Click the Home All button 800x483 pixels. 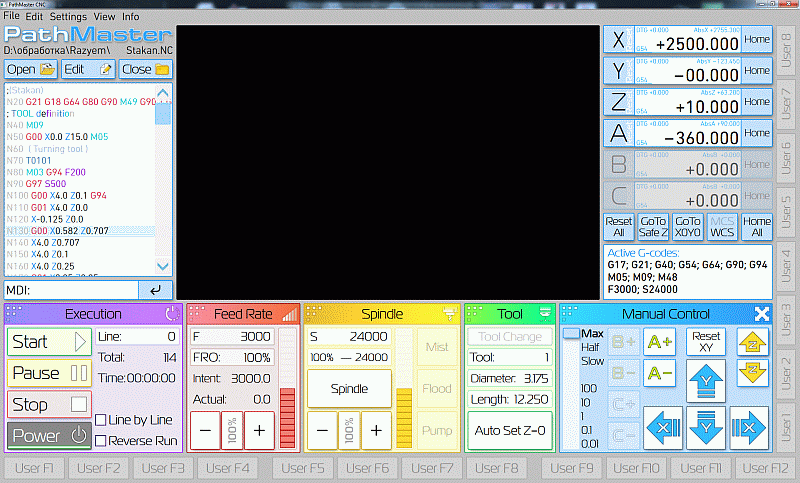tap(757, 226)
